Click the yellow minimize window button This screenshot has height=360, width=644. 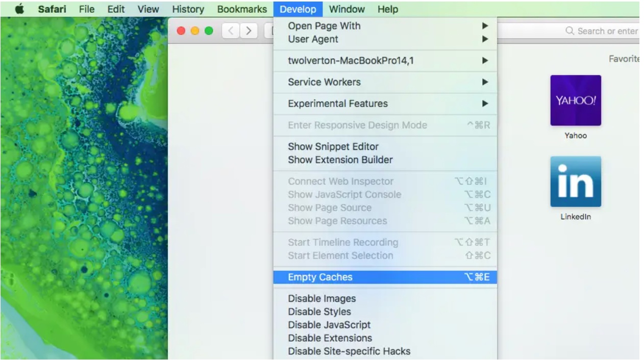point(195,31)
